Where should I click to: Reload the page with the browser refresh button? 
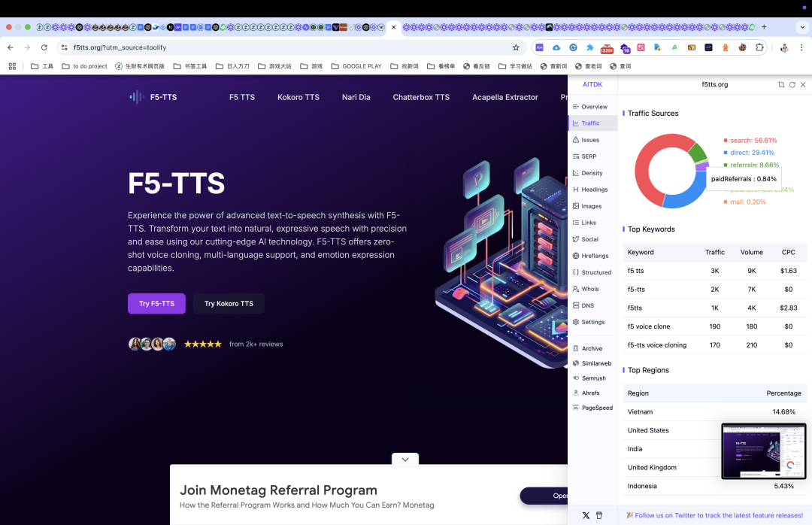(44, 47)
